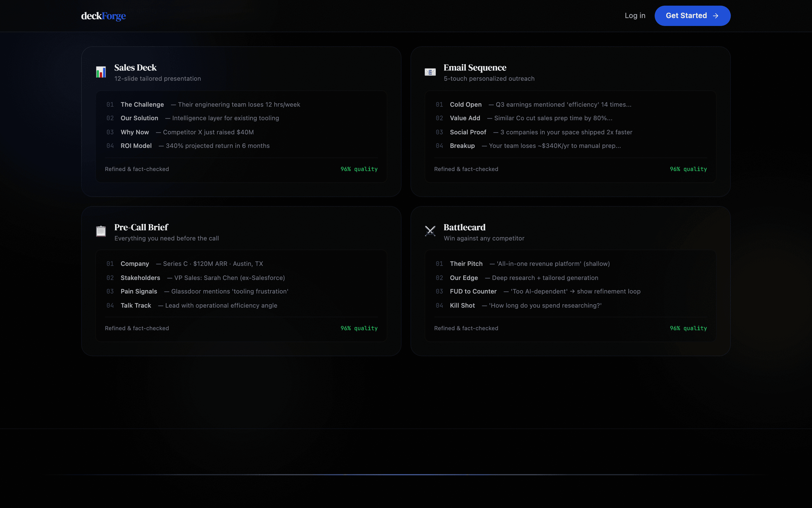This screenshot has width=812, height=508.
Task: Select the 'Cold Open' email row
Action: pyautogui.click(x=570, y=104)
